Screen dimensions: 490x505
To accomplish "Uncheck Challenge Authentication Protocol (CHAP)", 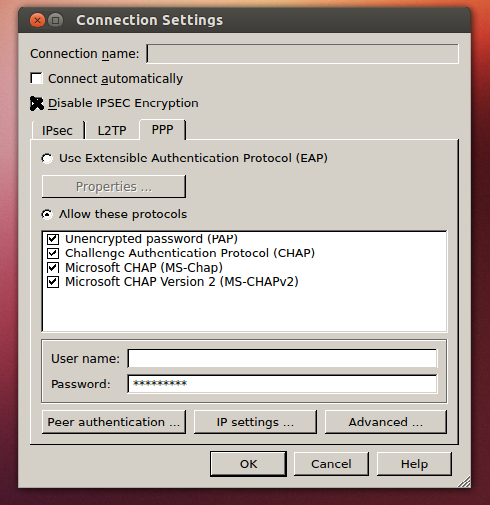I will pyautogui.click(x=53, y=253).
